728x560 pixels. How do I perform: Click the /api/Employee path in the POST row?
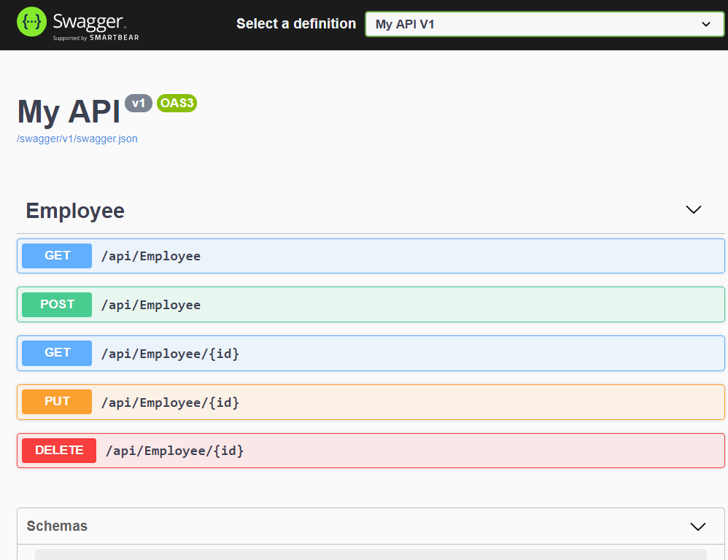150,305
